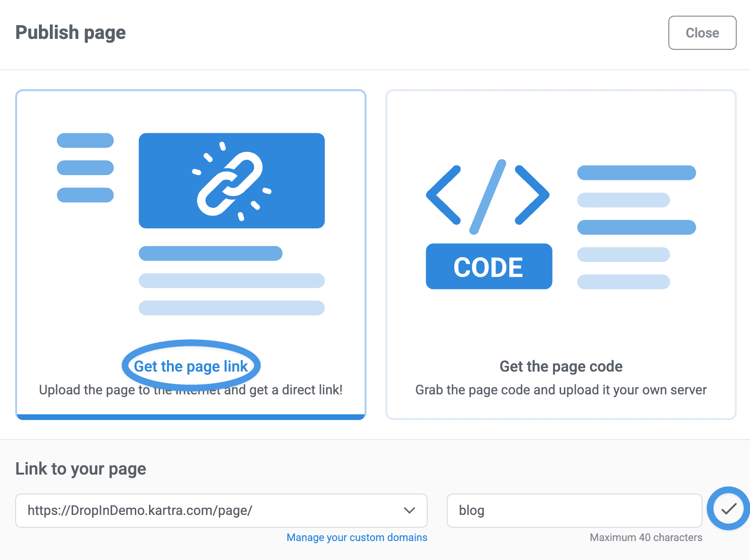
Task: Click the blue CODE badge
Action: (489, 266)
